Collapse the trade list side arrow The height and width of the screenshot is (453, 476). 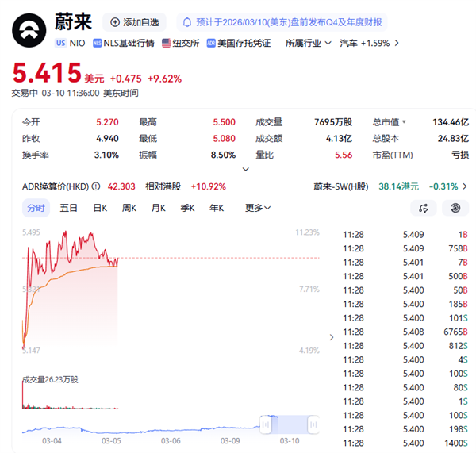pyautogui.click(x=332, y=337)
